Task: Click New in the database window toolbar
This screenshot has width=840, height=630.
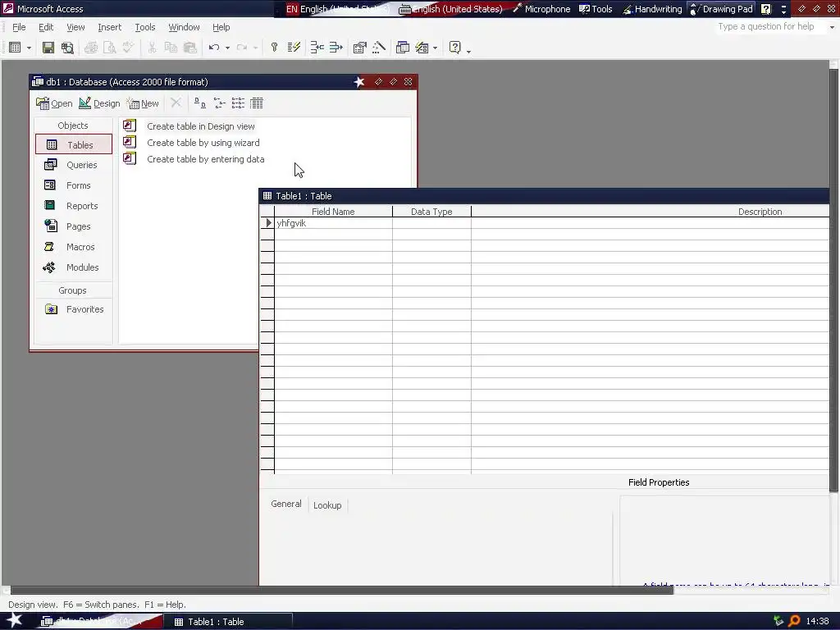Action: [x=143, y=103]
